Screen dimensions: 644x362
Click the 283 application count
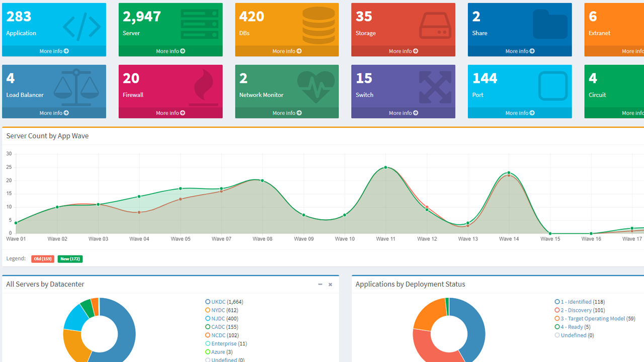point(19,17)
